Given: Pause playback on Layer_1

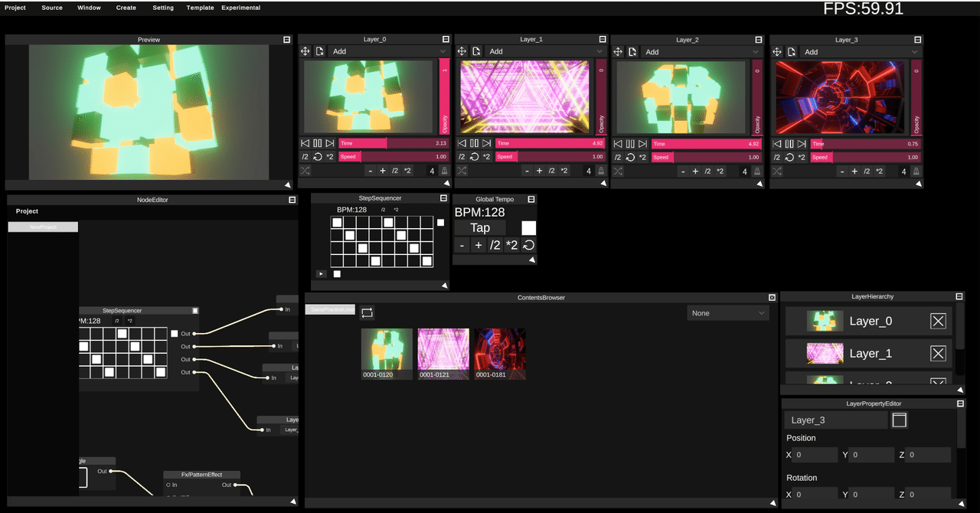Looking at the screenshot, I should (473, 142).
